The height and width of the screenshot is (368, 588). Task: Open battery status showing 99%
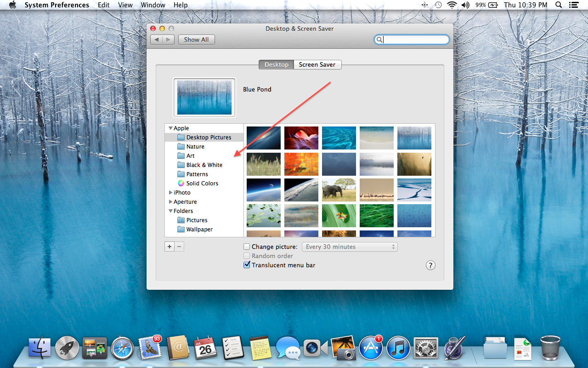coord(486,5)
